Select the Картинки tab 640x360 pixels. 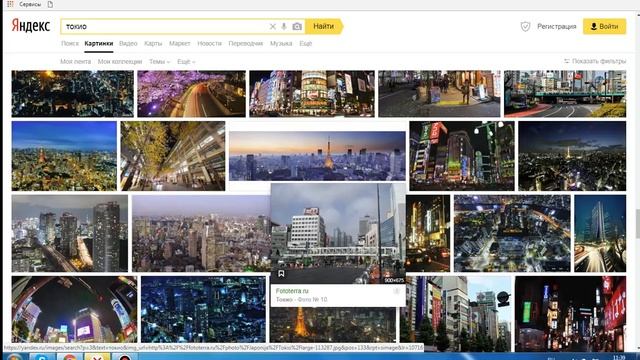click(x=99, y=43)
